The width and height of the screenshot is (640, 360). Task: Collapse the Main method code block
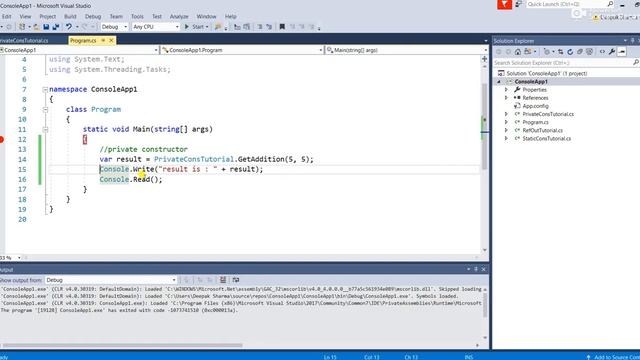45,129
